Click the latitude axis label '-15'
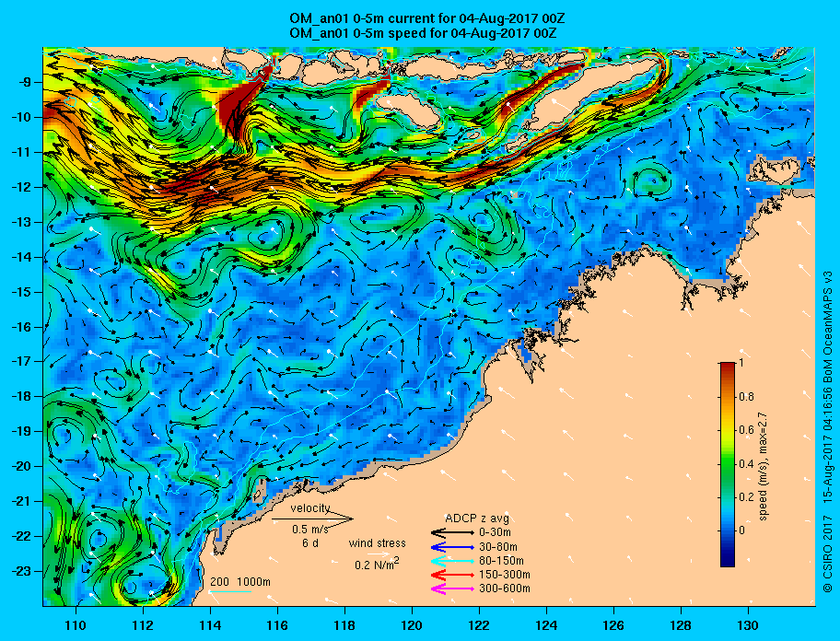Screen dimensions: 840x641 click(22, 292)
